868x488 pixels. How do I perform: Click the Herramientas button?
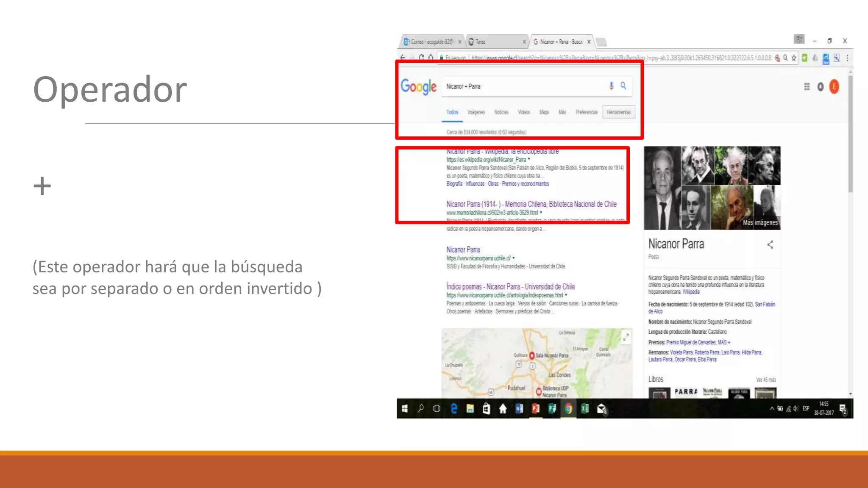(x=618, y=112)
